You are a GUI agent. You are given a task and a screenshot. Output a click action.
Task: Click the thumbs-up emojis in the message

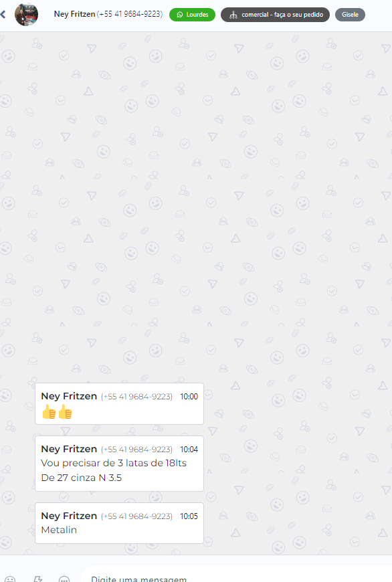click(57, 411)
